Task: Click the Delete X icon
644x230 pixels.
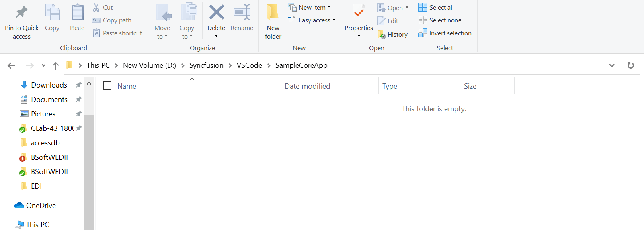Action: [x=216, y=12]
